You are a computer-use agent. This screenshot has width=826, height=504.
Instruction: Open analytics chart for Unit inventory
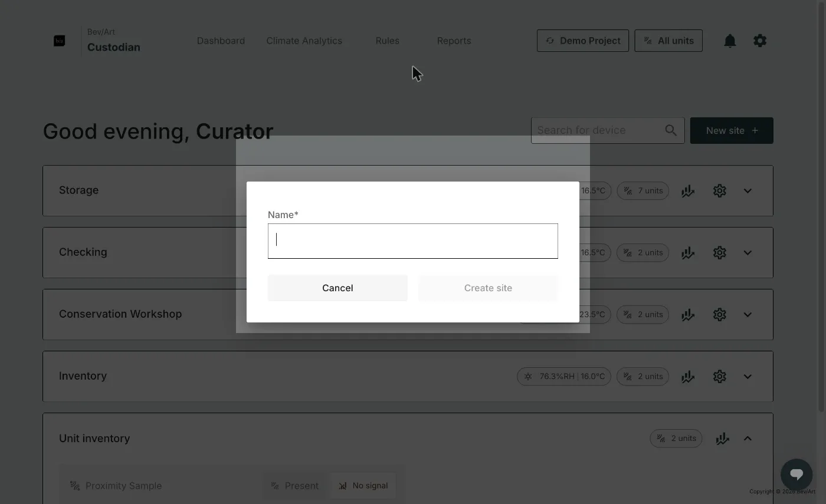722,439
